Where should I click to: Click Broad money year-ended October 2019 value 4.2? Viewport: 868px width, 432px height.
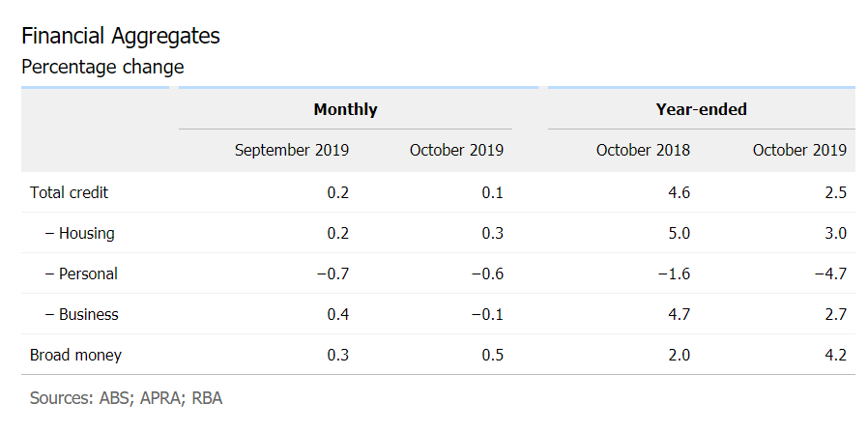click(x=835, y=355)
